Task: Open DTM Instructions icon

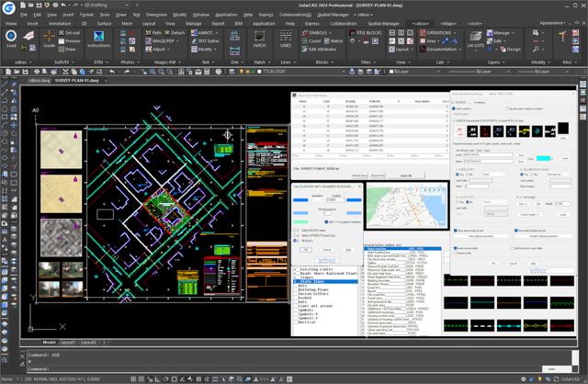Action: (x=98, y=37)
